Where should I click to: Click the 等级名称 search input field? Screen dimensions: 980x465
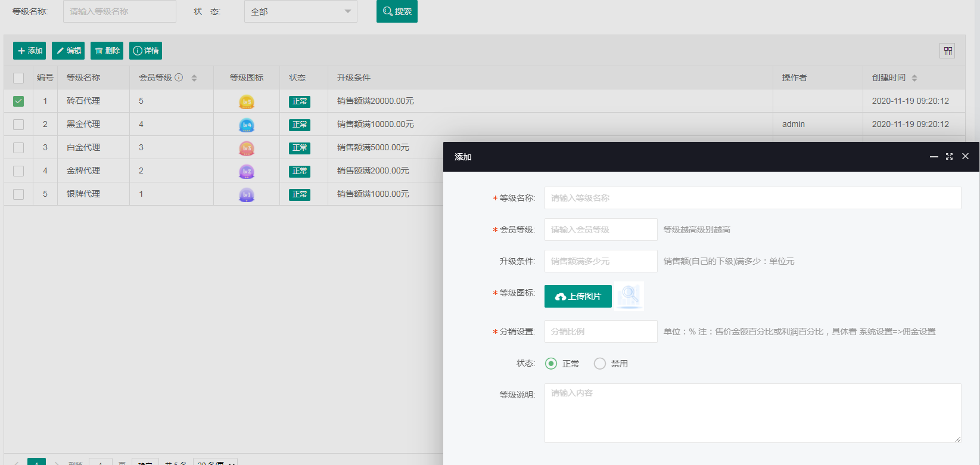click(x=120, y=11)
